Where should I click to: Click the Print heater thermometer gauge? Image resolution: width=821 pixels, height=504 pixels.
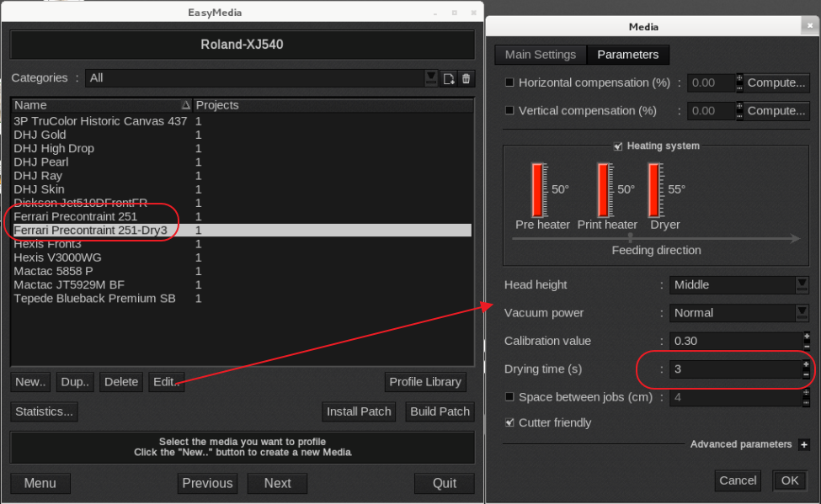click(x=605, y=189)
